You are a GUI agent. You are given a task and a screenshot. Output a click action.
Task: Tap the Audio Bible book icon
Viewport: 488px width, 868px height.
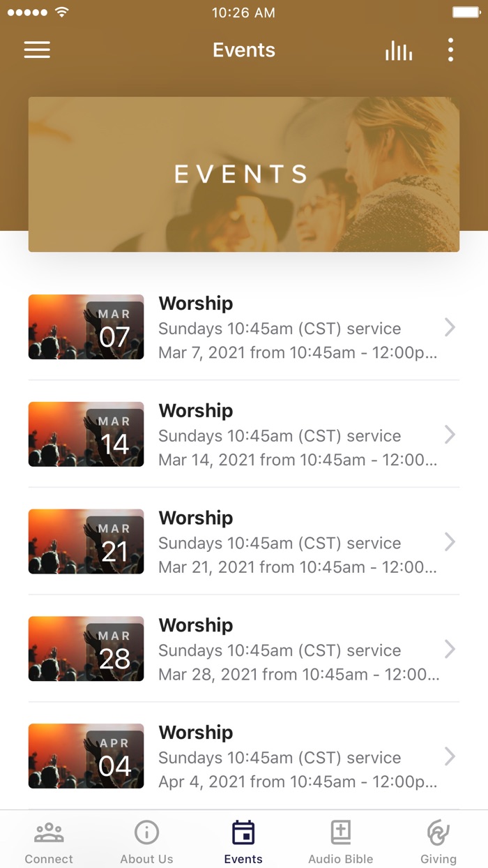(x=340, y=832)
